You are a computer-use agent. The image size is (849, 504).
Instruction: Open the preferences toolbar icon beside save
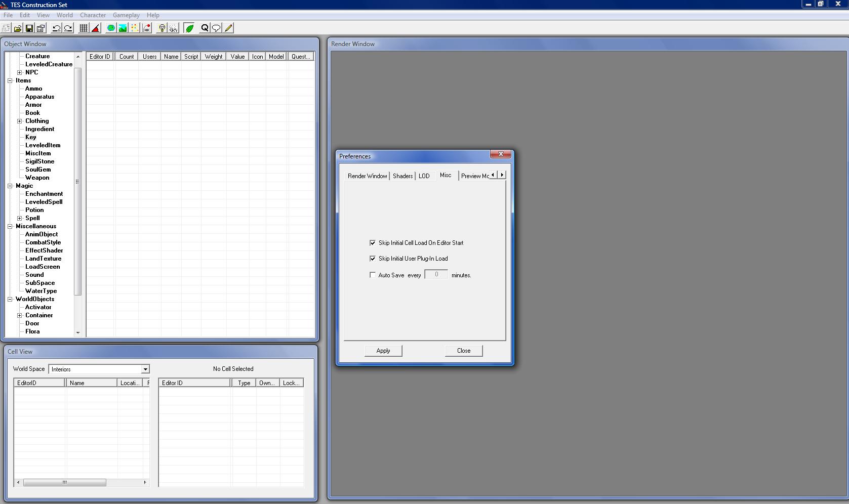click(41, 28)
